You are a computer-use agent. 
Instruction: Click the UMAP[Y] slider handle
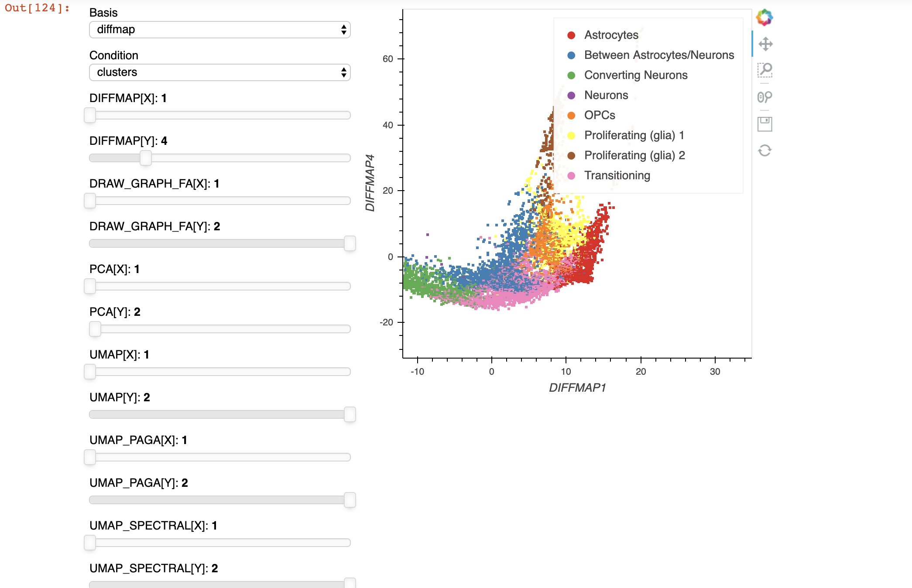(x=350, y=414)
